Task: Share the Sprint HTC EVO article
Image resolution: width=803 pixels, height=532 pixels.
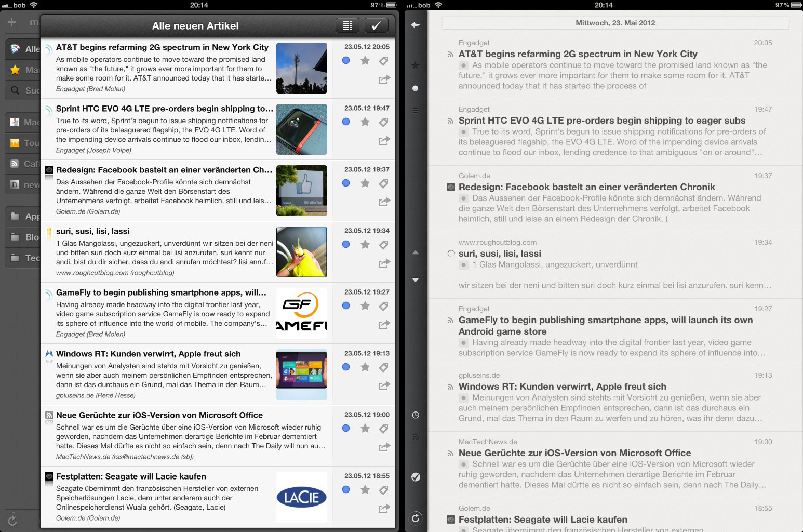Action: [x=384, y=141]
